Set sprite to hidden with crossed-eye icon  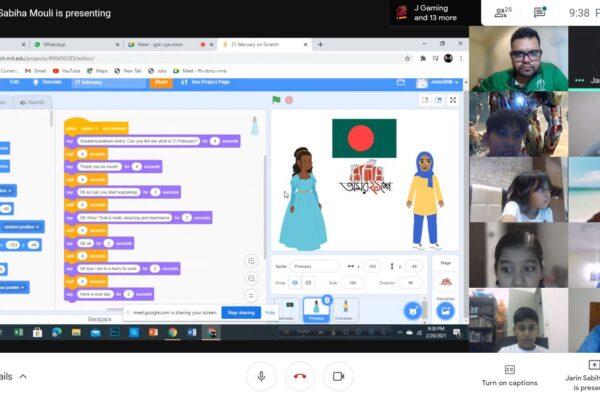pos(310,283)
